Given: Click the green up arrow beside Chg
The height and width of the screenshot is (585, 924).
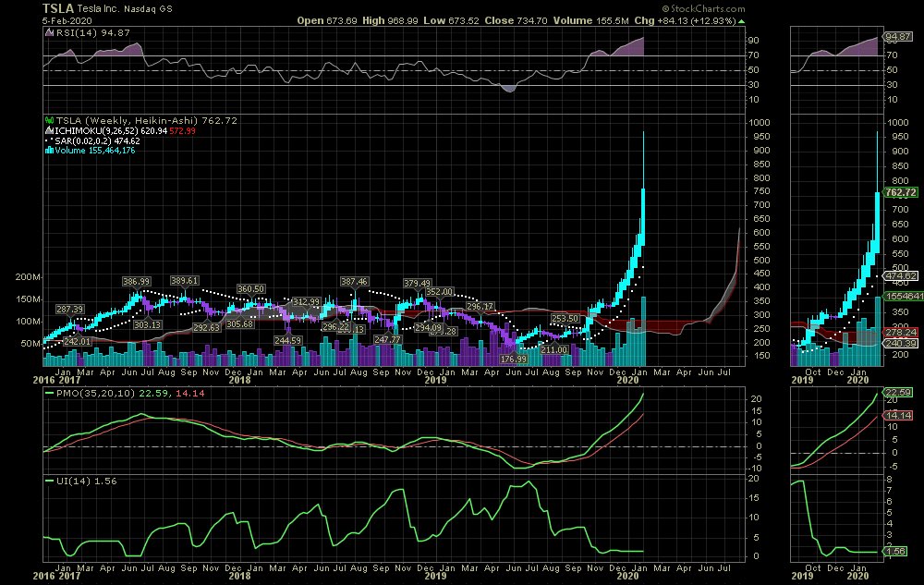Looking at the screenshot, I should 741,21.
